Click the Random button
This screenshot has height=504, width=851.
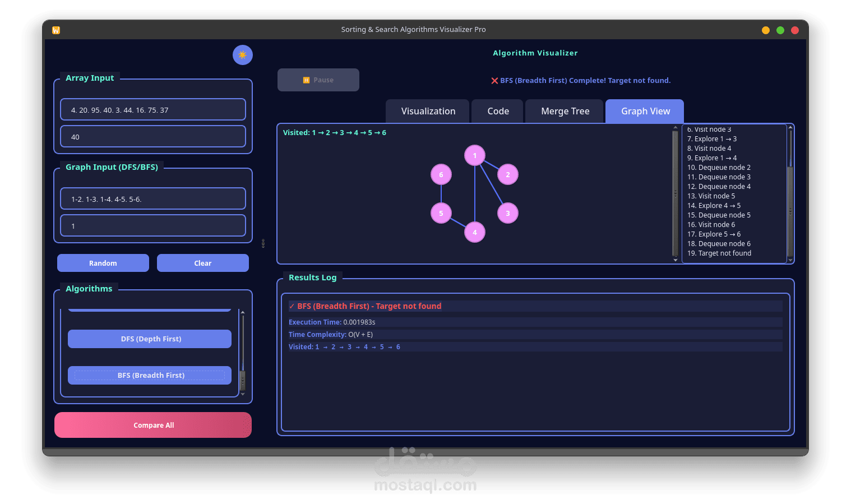(x=103, y=263)
